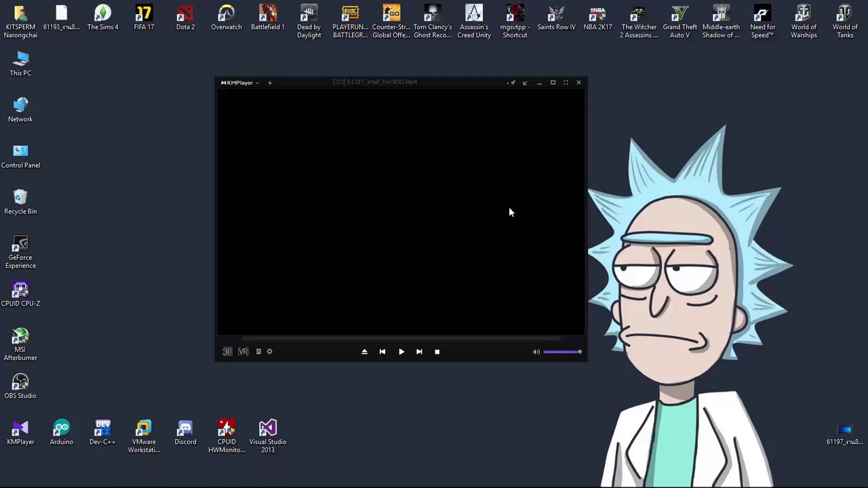Skip to previous track in KMPlayer

point(382,352)
